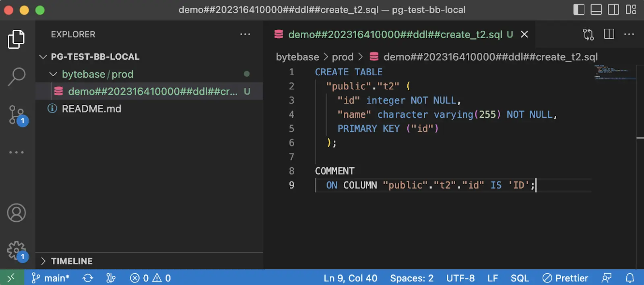Open editor More Actions ellipsis menu
This screenshot has width=644, height=285.
629,34
